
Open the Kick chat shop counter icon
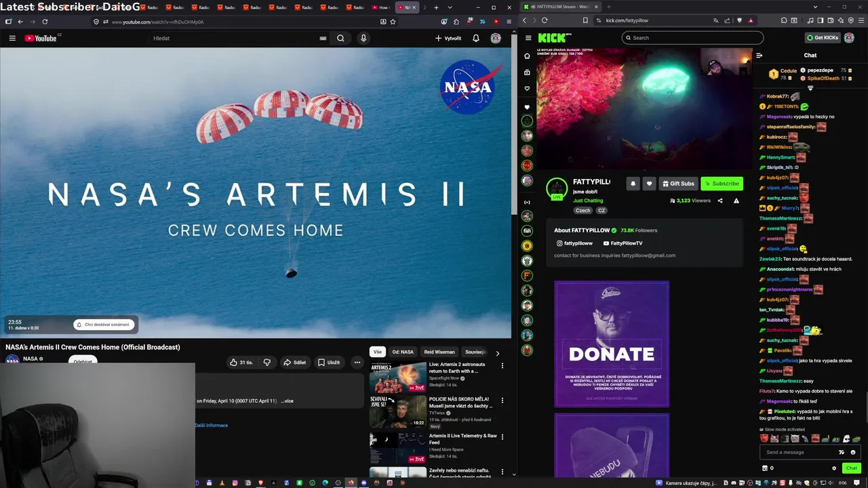(768, 468)
